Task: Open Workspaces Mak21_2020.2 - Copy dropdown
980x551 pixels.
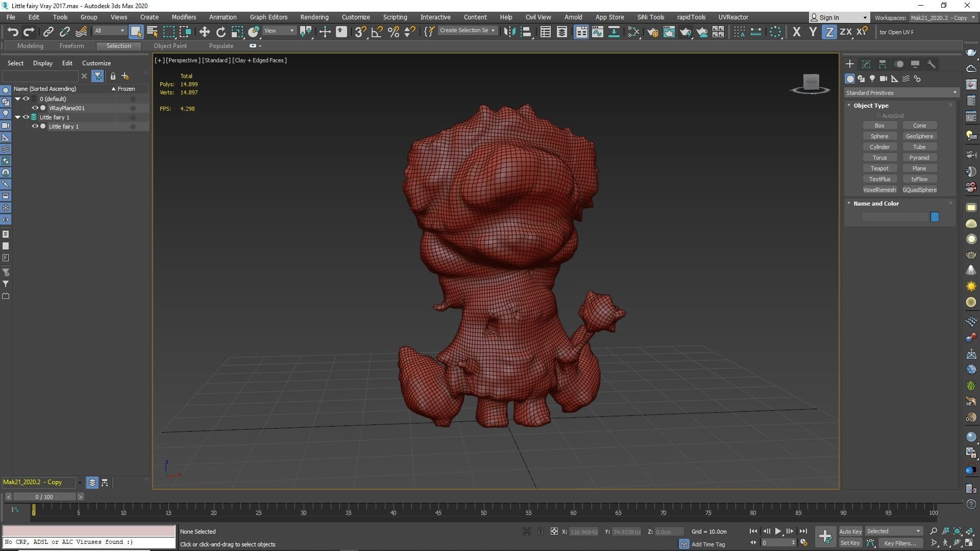Action: (x=942, y=17)
